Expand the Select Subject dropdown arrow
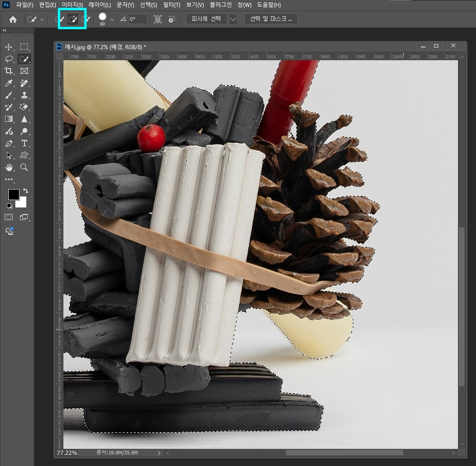Viewport: 476px width, 466px height. tap(233, 19)
